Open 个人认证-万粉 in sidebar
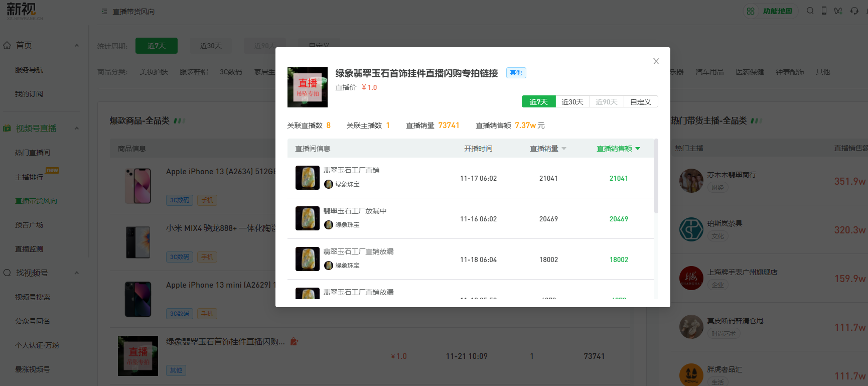 click(x=37, y=345)
